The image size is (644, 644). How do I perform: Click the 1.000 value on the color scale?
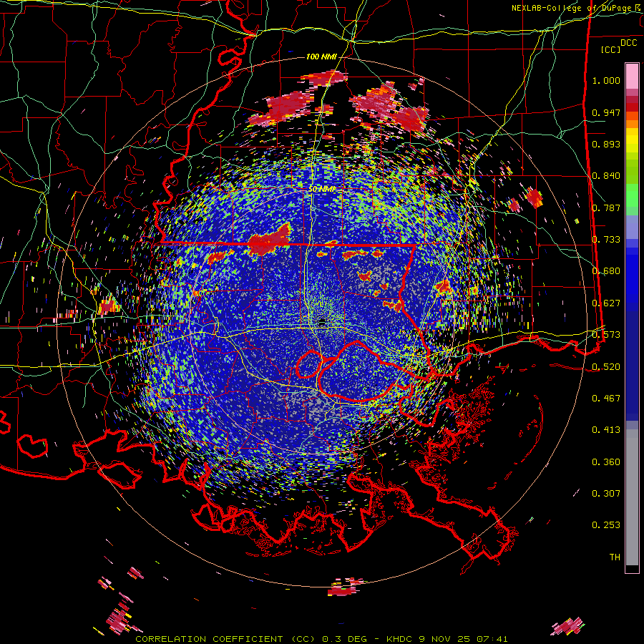606,80
